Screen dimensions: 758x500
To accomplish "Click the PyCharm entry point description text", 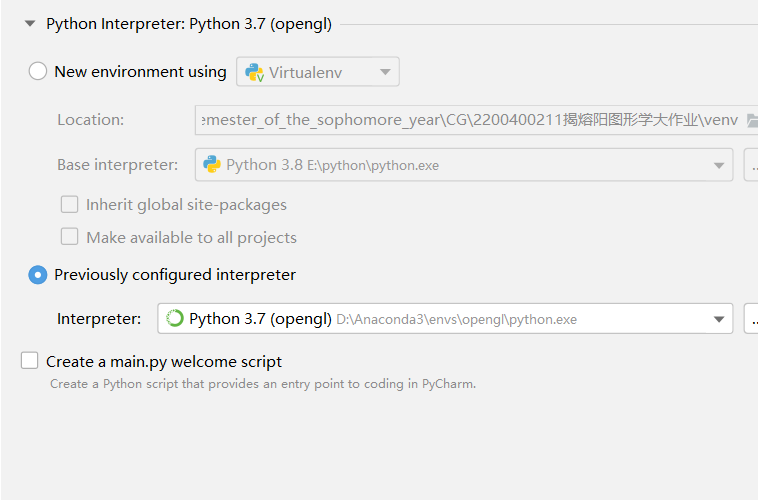I will click(x=262, y=384).
